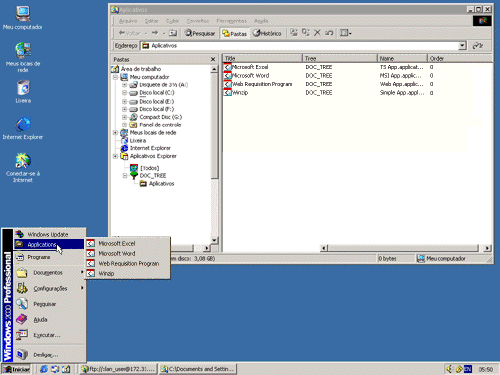Open the Arquivo menu

point(128,21)
